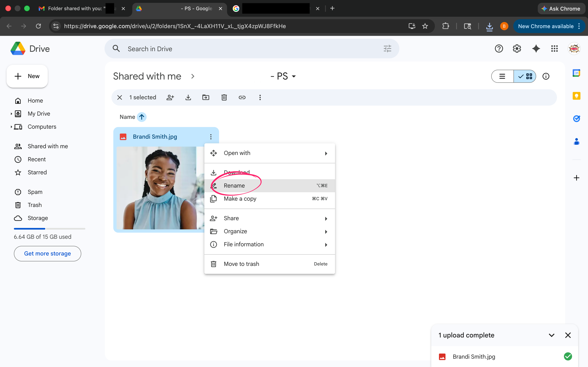
Task: Switch to list layout view
Action: [x=502, y=76]
